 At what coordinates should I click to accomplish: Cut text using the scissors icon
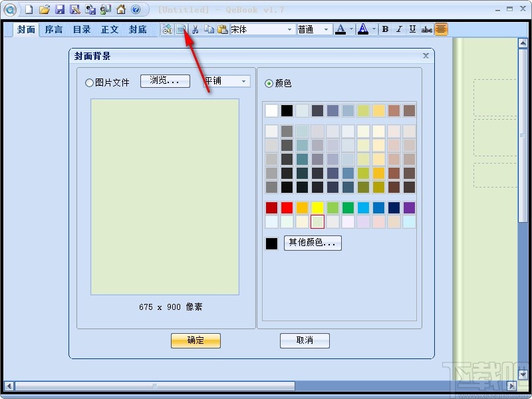click(x=195, y=29)
